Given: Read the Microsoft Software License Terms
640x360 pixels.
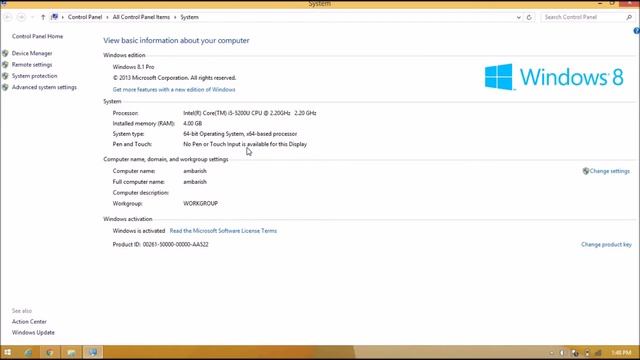Looking at the screenshot, I should tap(223, 231).
